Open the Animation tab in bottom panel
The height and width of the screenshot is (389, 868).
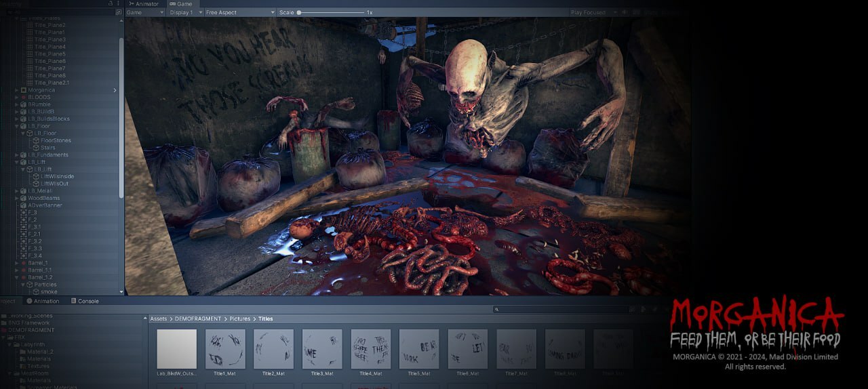coord(43,301)
